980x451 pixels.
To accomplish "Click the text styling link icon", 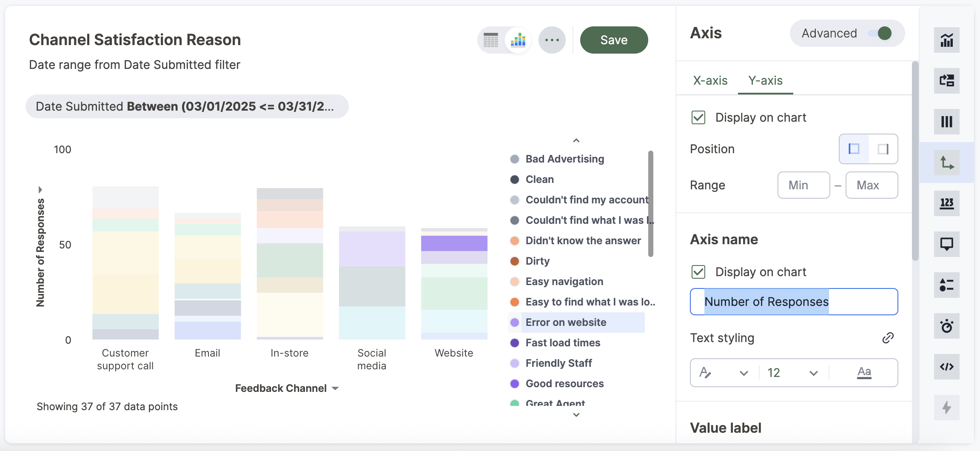I will [x=888, y=338].
